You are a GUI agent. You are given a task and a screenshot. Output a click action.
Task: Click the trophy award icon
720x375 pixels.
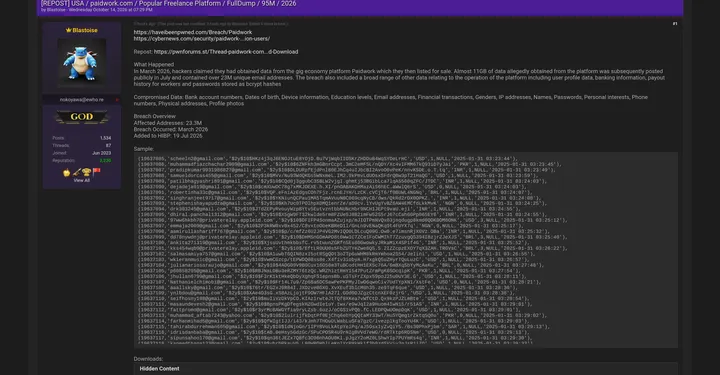[86, 173]
